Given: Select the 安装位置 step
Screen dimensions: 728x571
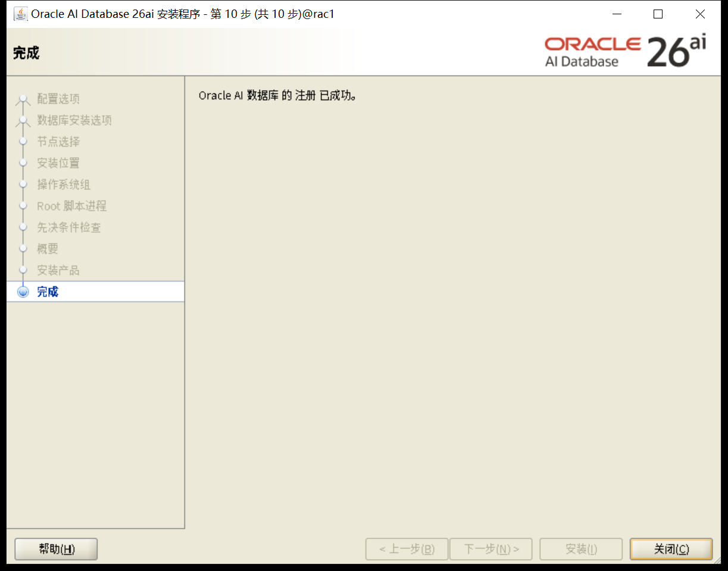Looking at the screenshot, I should coord(58,163).
